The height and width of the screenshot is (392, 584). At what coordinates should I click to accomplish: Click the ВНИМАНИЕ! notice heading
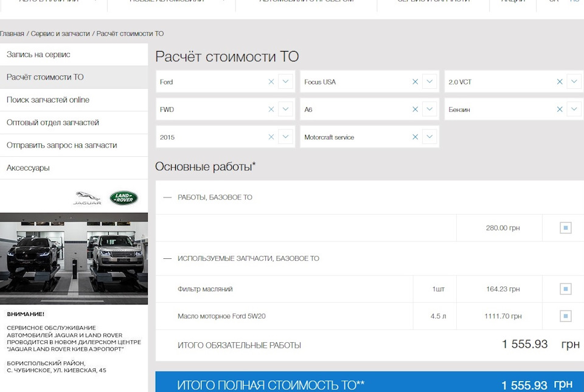[x=26, y=314]
